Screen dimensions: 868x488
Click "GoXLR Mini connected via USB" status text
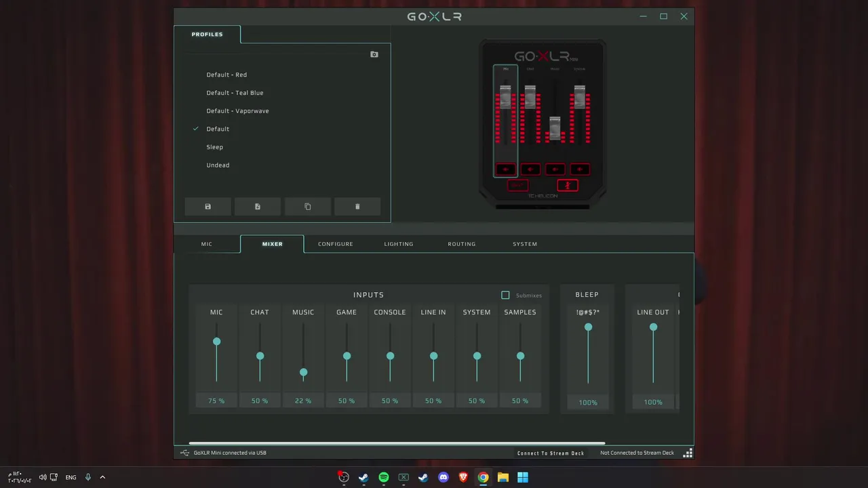coord(230,453)
